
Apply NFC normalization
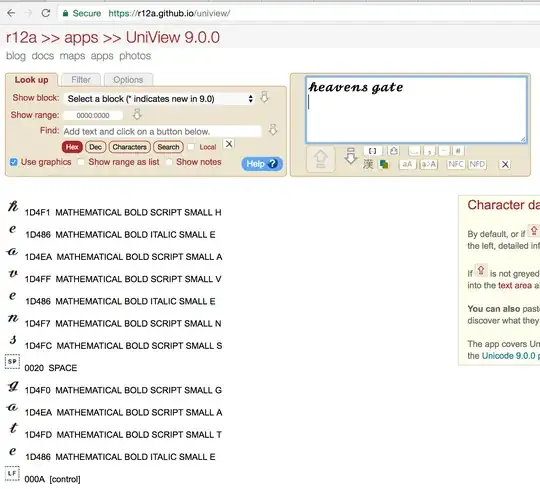pos(456,164)
